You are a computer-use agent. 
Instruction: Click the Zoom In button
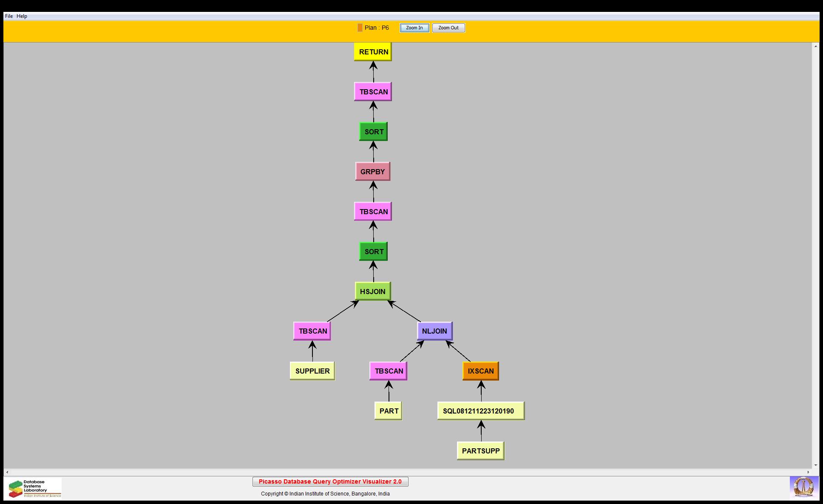414,28
